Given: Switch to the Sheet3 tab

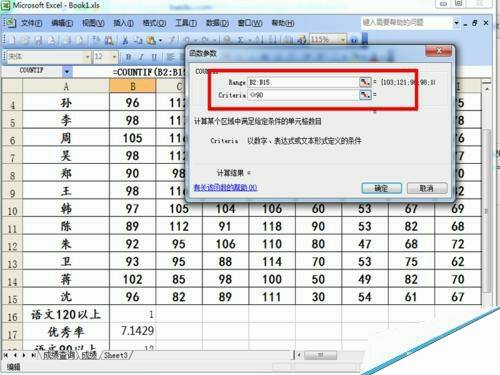Looking at the screenshot, I should (x=116, y=355).
